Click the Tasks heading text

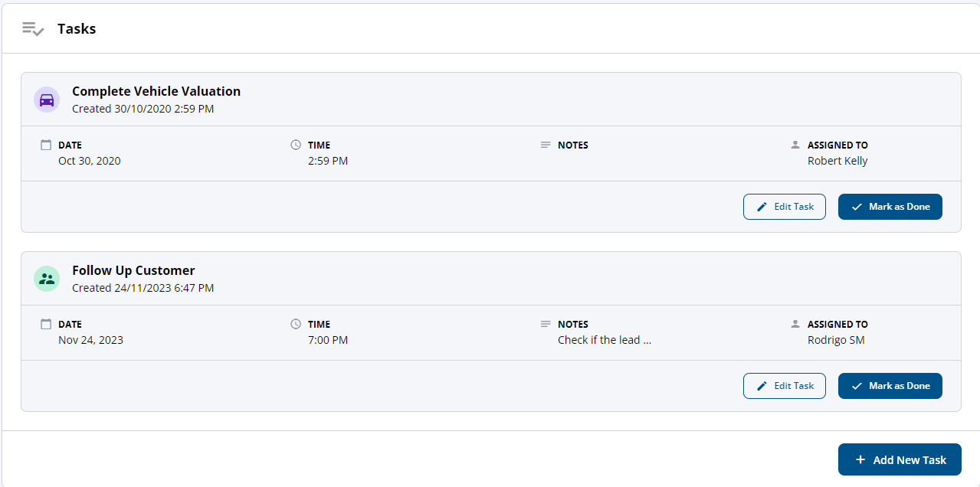(77, 29)
